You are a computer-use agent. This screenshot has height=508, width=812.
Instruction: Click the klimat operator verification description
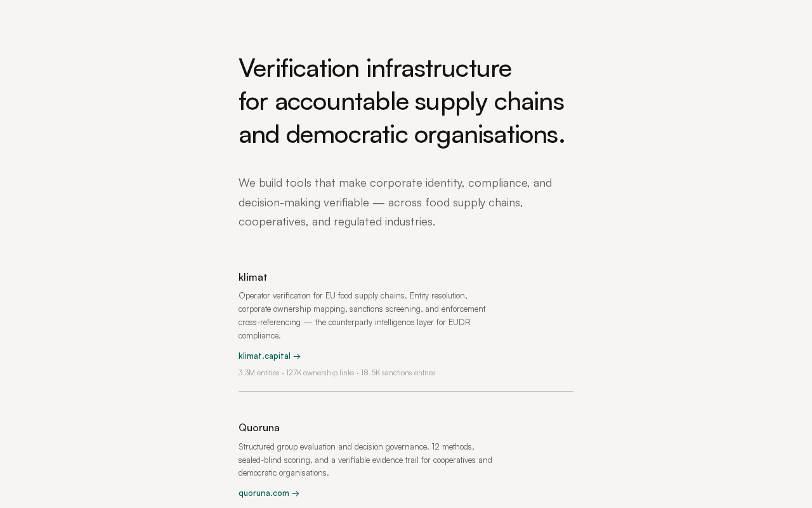pyautogui.click(x=362, y=316)
